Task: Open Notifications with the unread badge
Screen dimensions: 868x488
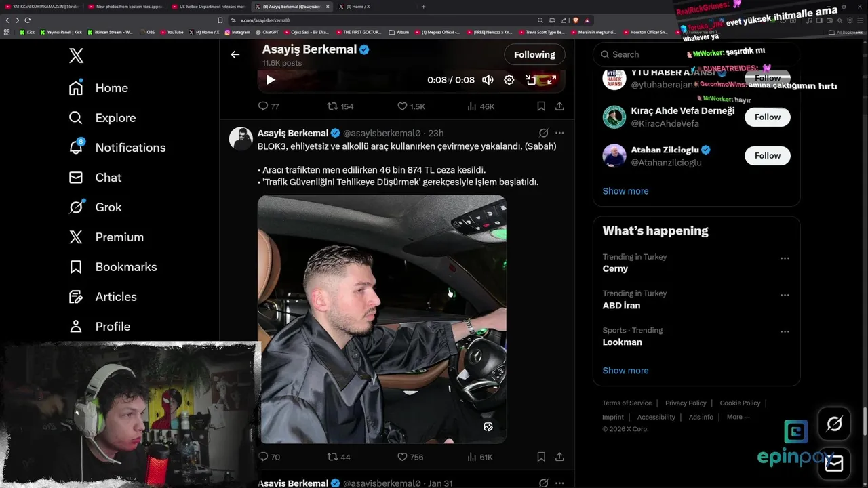Action: (x=117, y=148)
